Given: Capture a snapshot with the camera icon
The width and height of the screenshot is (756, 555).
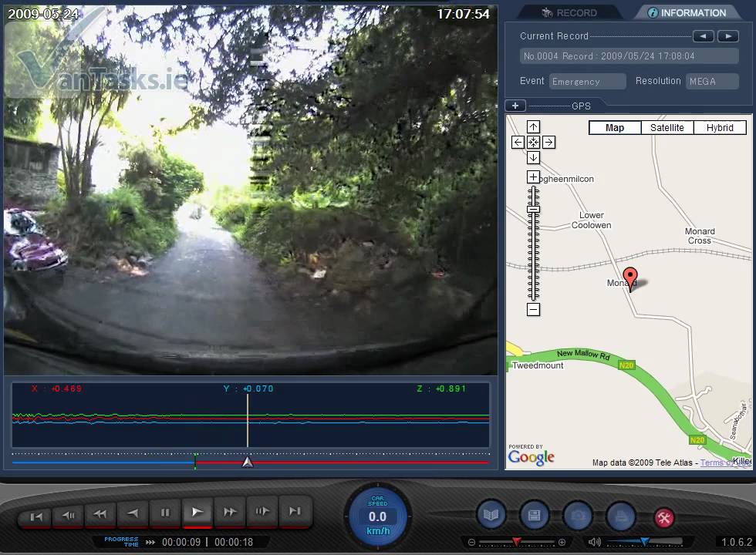Looking at the screenshot, I should (578, 516).
